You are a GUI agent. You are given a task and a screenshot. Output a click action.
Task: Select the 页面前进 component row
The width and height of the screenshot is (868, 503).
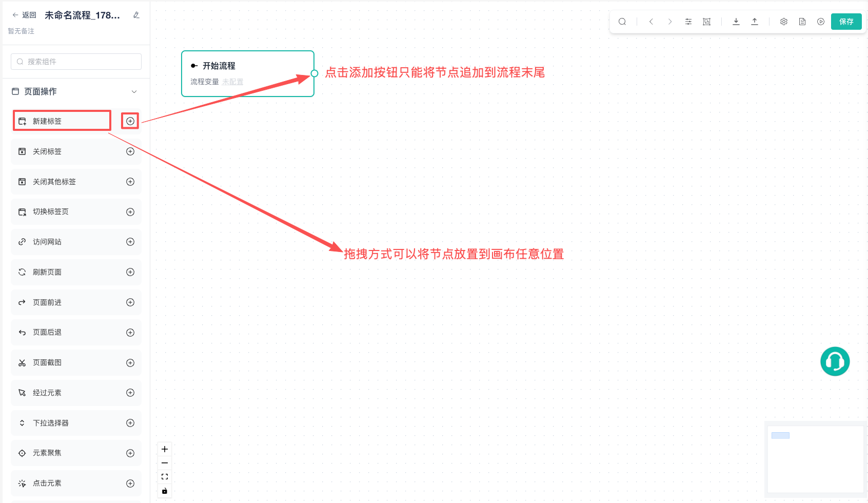pos(76,302)
